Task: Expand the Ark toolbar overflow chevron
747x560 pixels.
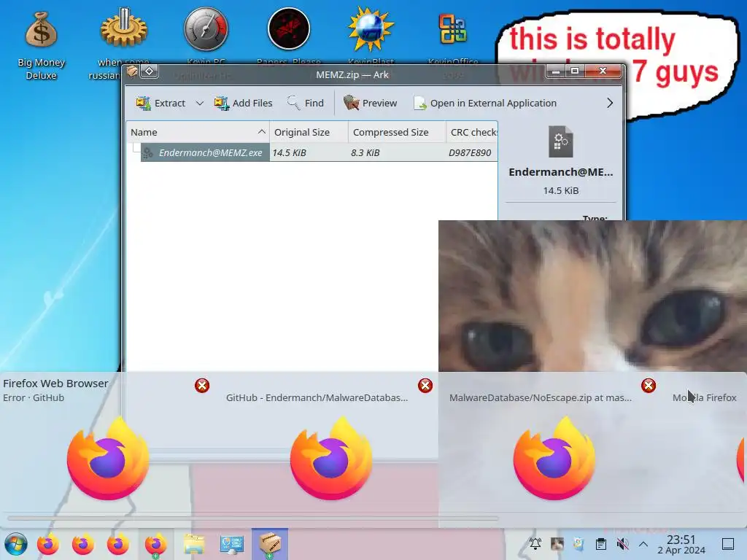Action: point(610,103)
